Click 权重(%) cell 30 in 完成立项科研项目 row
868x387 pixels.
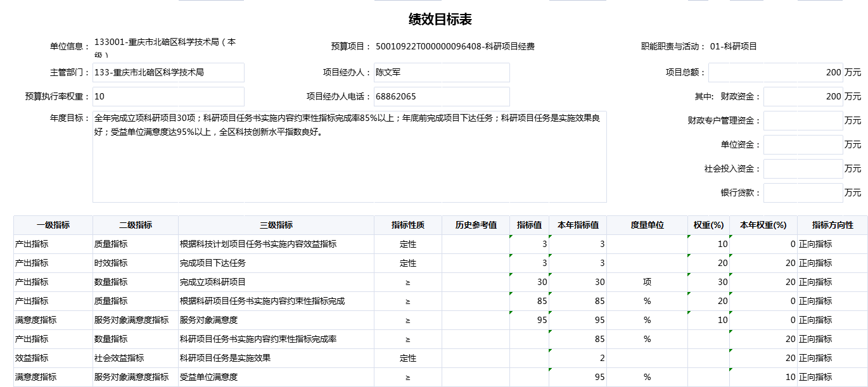point(709,282)
